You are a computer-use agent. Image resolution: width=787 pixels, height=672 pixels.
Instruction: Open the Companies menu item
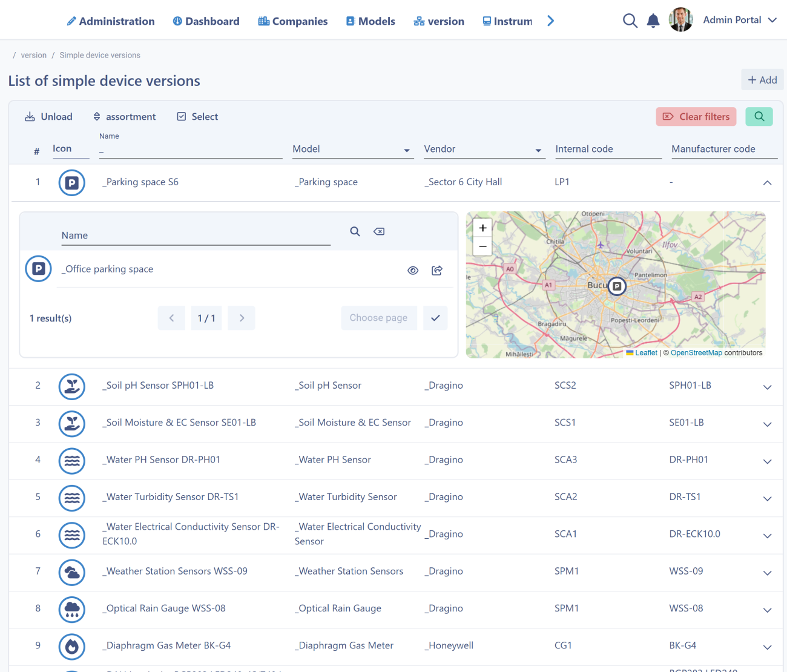293,21
